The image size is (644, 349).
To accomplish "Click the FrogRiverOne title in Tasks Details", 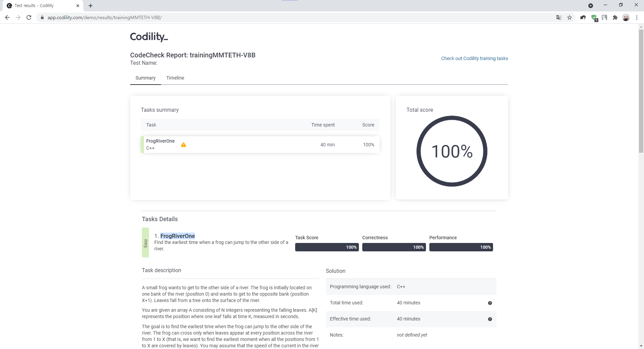I will pos(177,236).
